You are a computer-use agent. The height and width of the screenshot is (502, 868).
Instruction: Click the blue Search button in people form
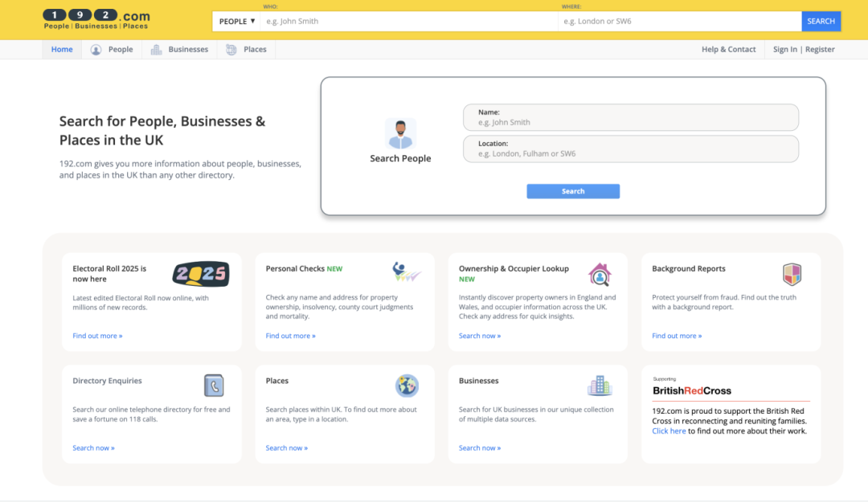tap(573, 191)
